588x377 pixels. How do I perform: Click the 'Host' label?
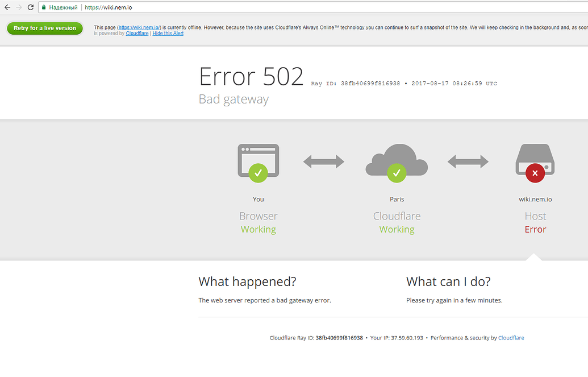535,216
